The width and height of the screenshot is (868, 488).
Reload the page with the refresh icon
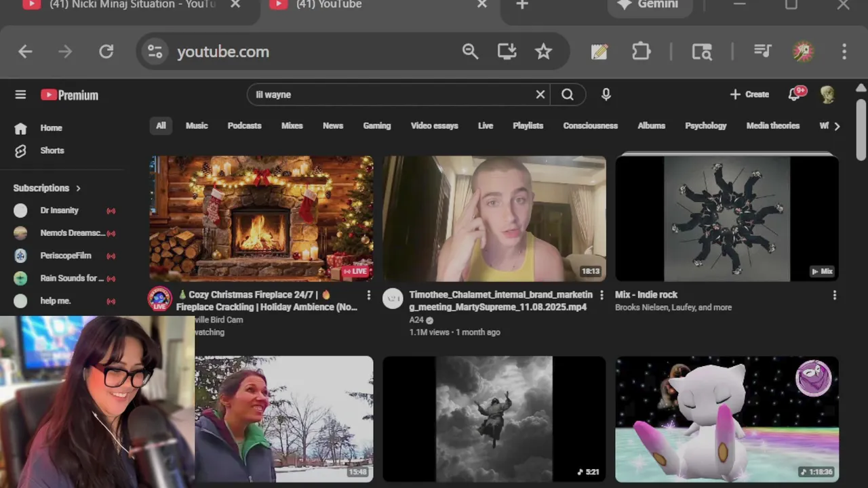pyautogui.click(x=106, y=52)
